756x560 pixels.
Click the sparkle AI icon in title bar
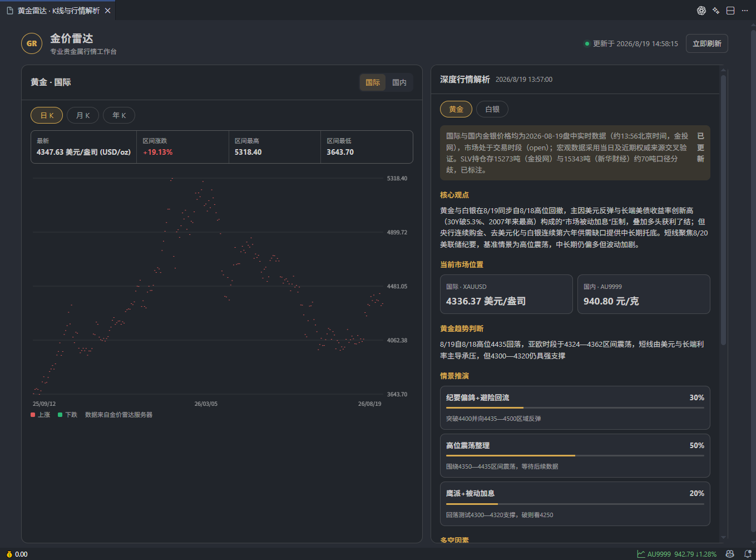tap(716, 11)
